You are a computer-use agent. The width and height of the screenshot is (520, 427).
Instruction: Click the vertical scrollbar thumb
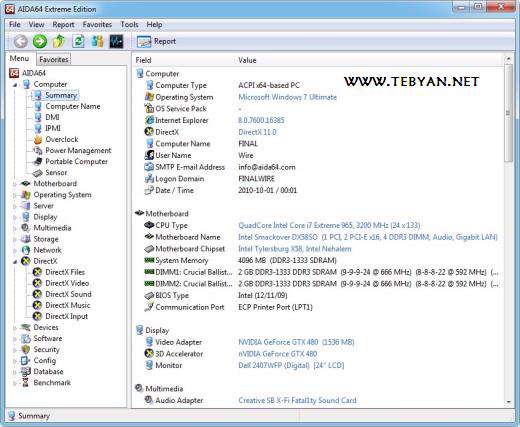[508, 113]
